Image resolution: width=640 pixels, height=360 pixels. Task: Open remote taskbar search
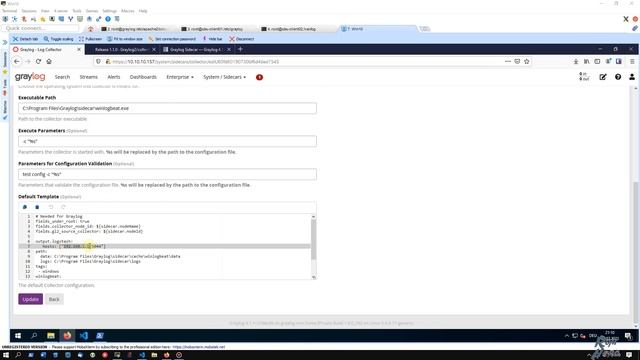point(34,336)
